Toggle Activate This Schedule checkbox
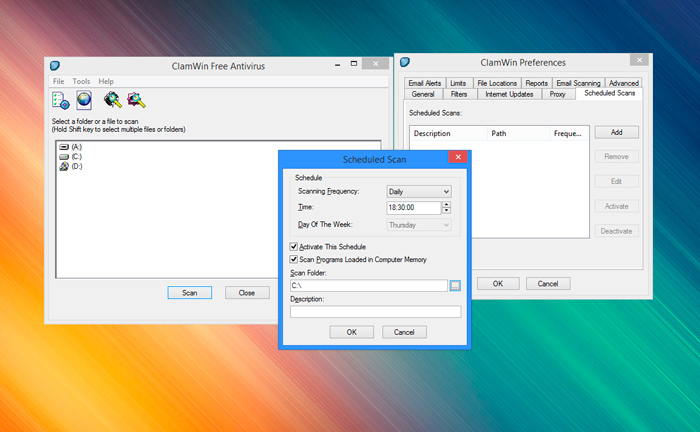Viewport: 700px width, 432px height. tap(293, 246)
